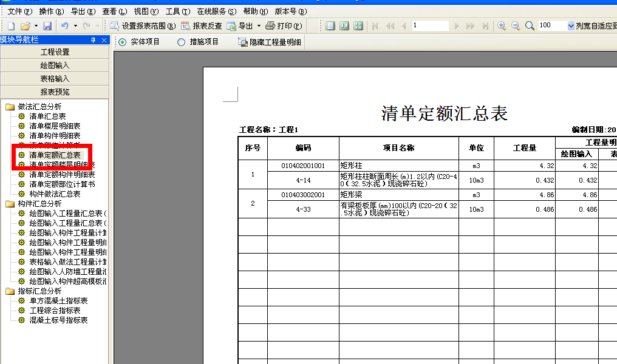The width and height of the screenshot is (617, 364).
Task: Open the 视图(V) menu
Action: (x=146, y=12)
